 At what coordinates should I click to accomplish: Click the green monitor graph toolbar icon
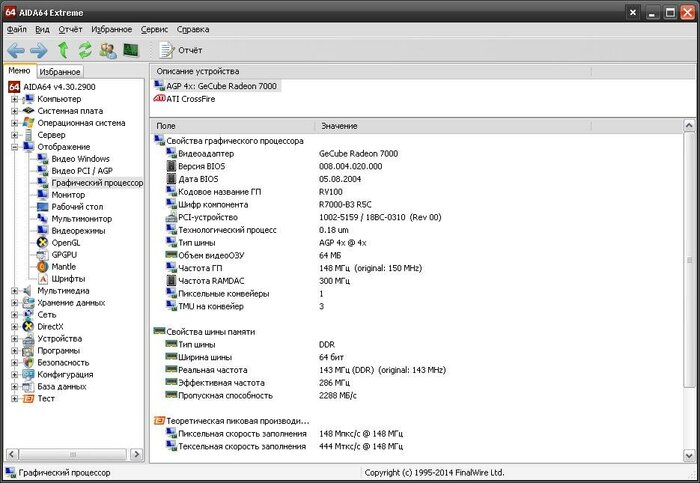tap(130, 50)
